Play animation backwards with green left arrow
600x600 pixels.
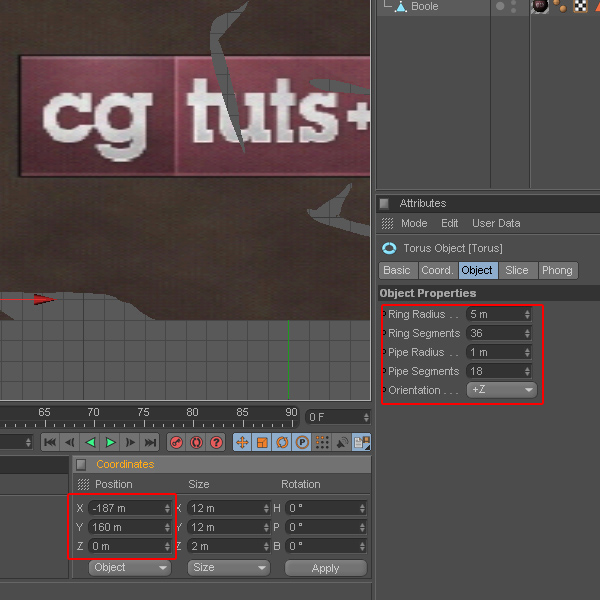pos(90,443)
